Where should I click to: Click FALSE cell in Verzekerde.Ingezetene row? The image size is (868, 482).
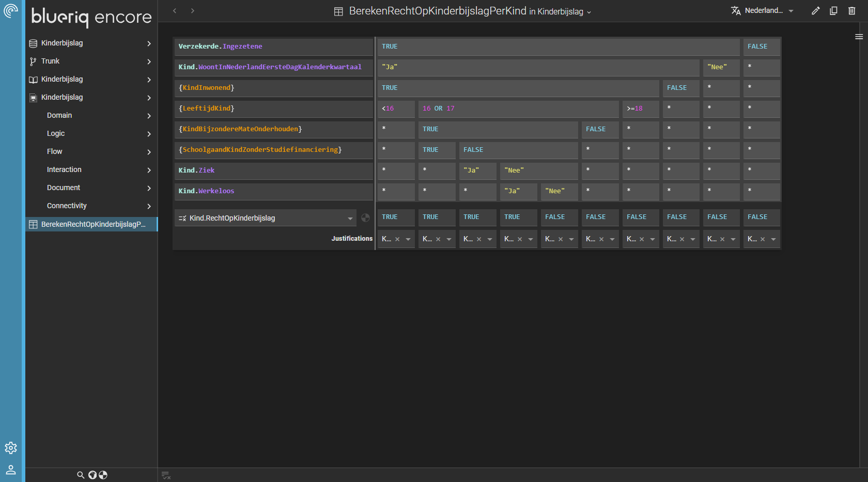coord(762,46)
